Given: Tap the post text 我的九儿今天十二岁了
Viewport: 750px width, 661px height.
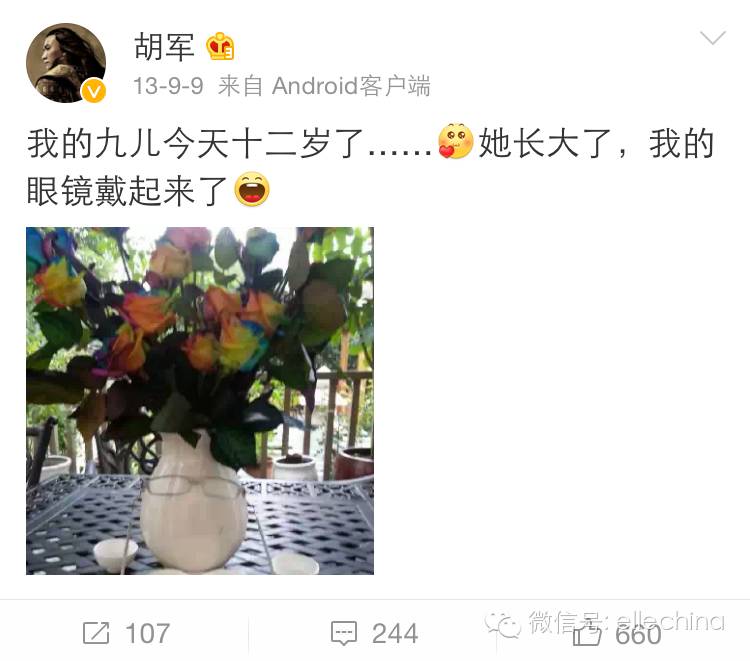Looking at the screenshot, I should point(196,143).
